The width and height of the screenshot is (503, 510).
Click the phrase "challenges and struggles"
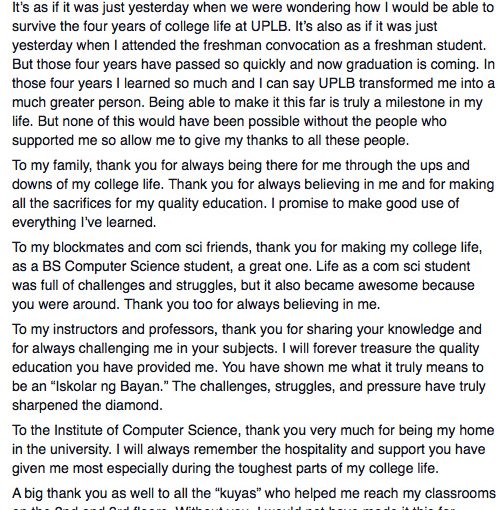154,285
